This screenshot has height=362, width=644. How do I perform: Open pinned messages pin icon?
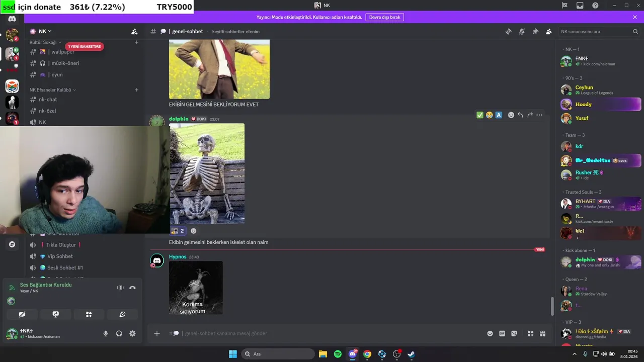click(x=535, y=32)
